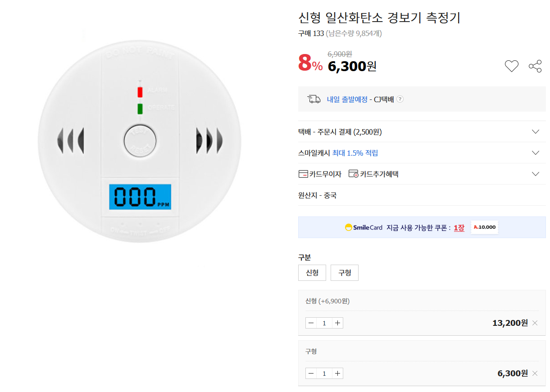Click the delivery truck icon
The width and height of the screenshot is (550, 392).
[314, 99]
